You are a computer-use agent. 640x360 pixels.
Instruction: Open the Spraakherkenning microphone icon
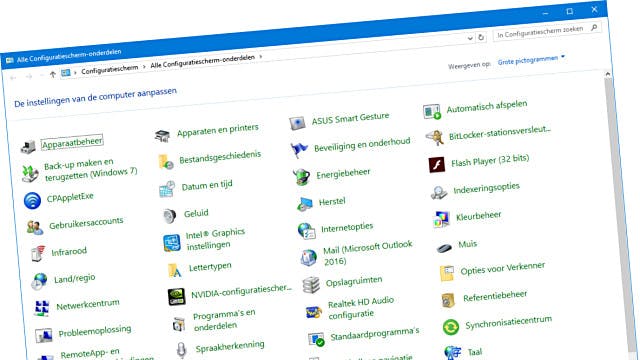182,350
